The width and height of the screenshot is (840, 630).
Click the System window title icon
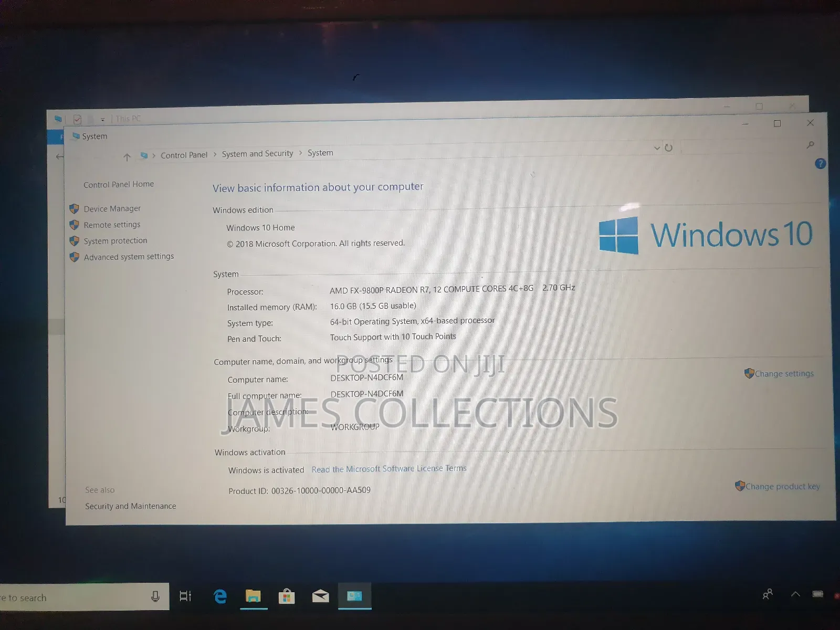76,136
